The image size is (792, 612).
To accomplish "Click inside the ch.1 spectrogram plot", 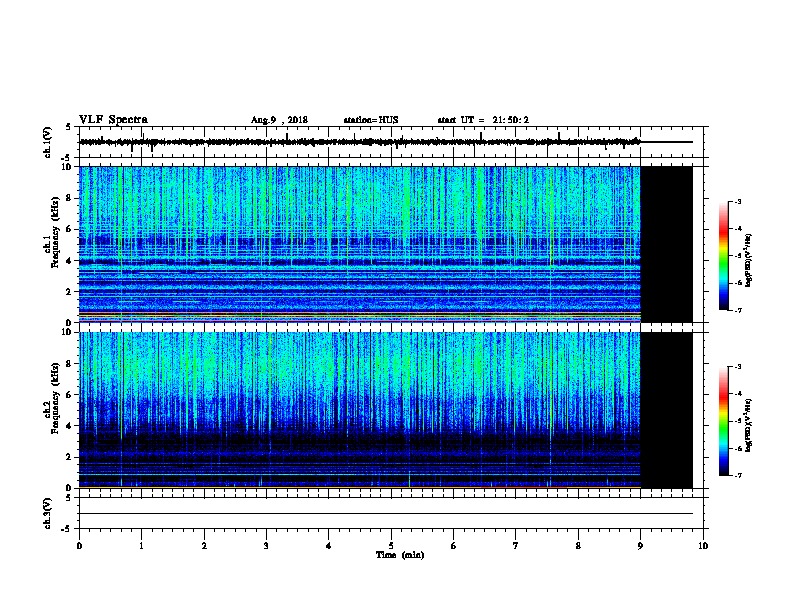I will click(360, 244).
